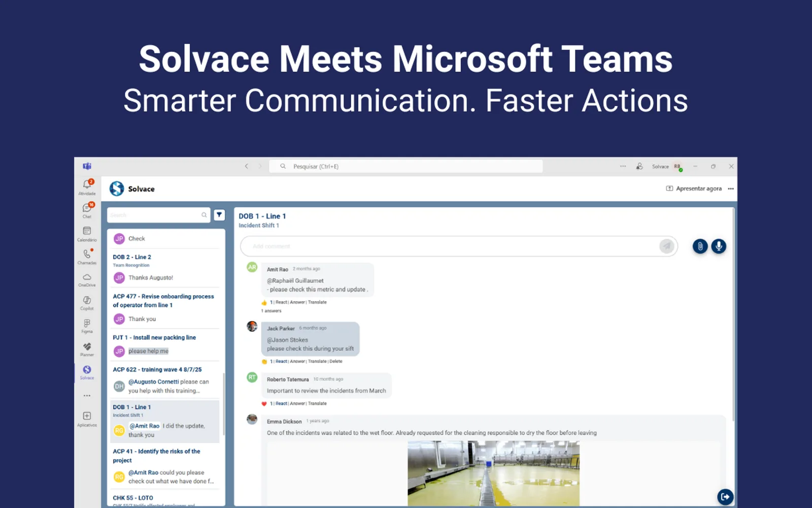
Task: Click the microphone voice comment button
Action: (719, 246)
